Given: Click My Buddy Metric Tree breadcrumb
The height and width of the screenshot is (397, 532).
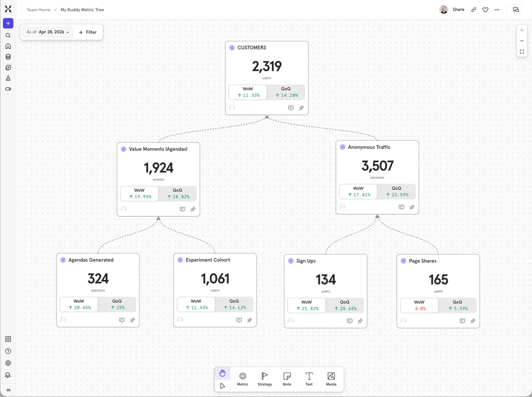Looking at the screenshot, I should [82, 10].
